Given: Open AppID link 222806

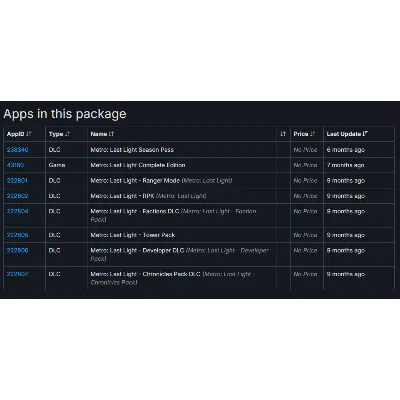Looking at the screenshot, I should coord(17,250).
